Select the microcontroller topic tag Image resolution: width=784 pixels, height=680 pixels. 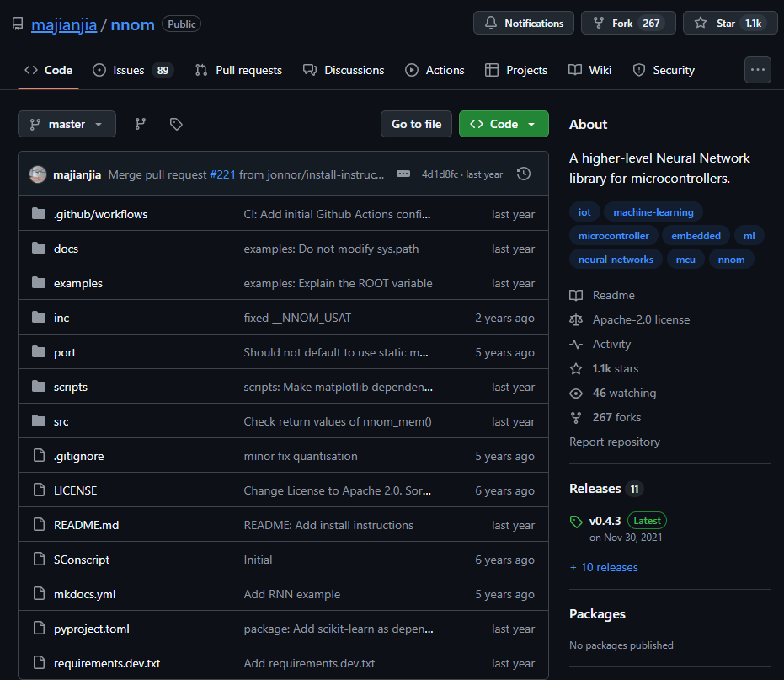[x=614, y=236]
